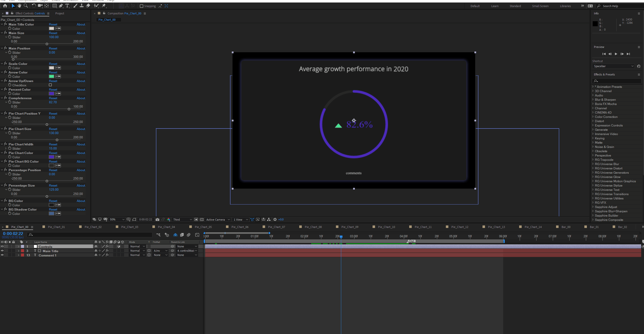Select the Unified Camera tool
The width and height of the screenshot is (644, 334).
click(40, 6)
